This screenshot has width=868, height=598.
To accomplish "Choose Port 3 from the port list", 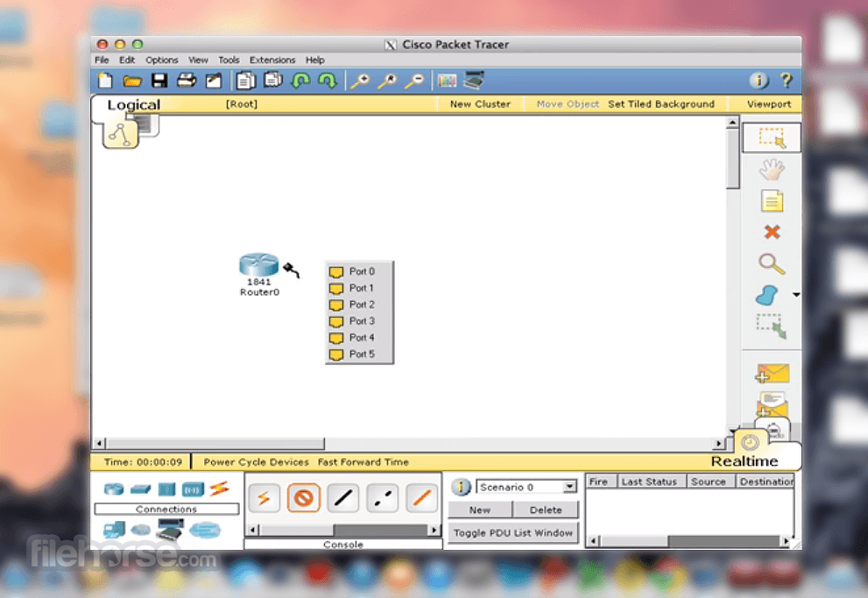I will 360,320.
